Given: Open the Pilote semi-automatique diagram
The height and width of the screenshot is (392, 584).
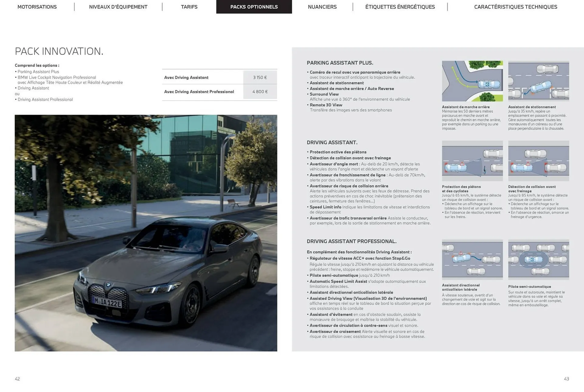Looking at the screenshot, I should [x=539, y=259].
